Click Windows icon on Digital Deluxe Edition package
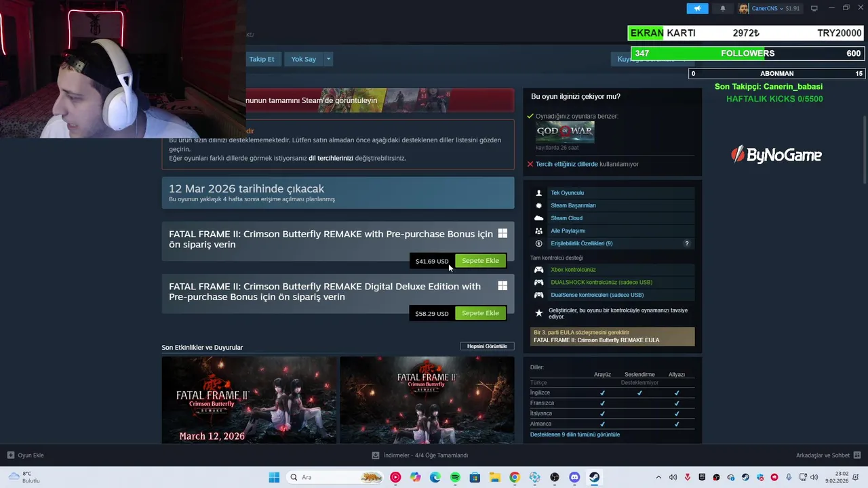The image size is (868, 488). (x=502, y=286)
